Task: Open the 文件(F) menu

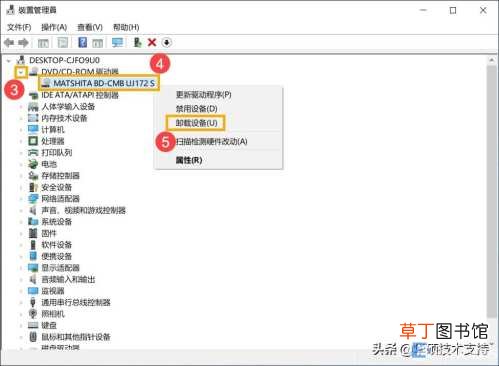Action: 19,27
